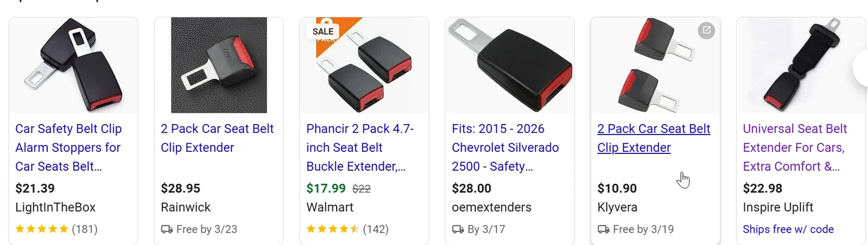View LightInTheBox seat belt clip product image
The image size is (868, 245).
(x=73, y=65)
